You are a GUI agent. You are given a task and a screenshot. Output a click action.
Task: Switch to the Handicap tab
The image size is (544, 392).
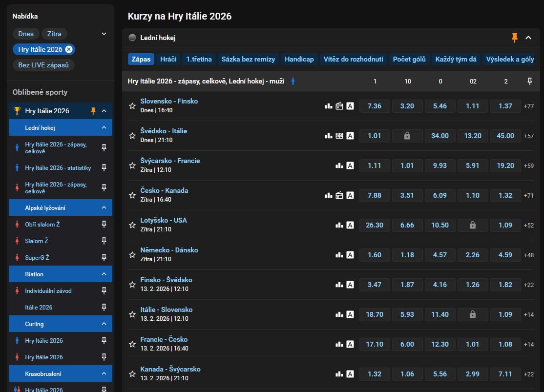pyautogui.click(x=299, y=59)
